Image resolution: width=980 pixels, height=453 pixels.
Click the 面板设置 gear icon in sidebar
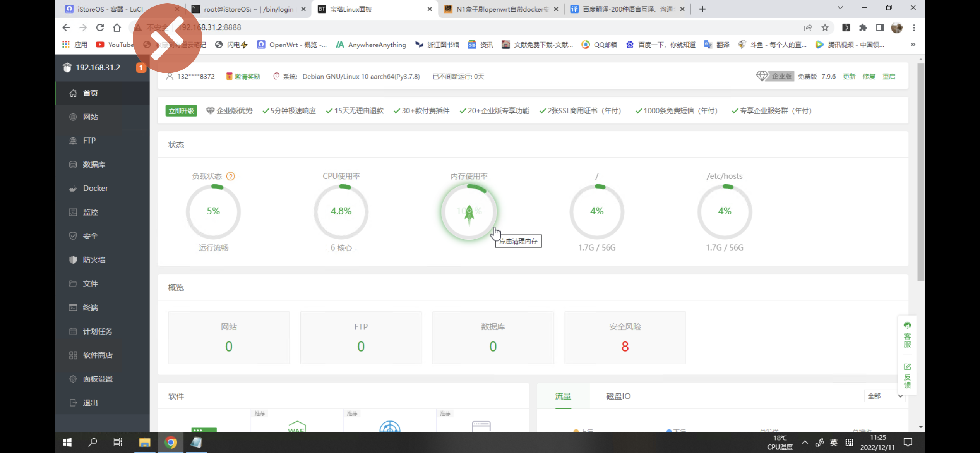[73, 379]
